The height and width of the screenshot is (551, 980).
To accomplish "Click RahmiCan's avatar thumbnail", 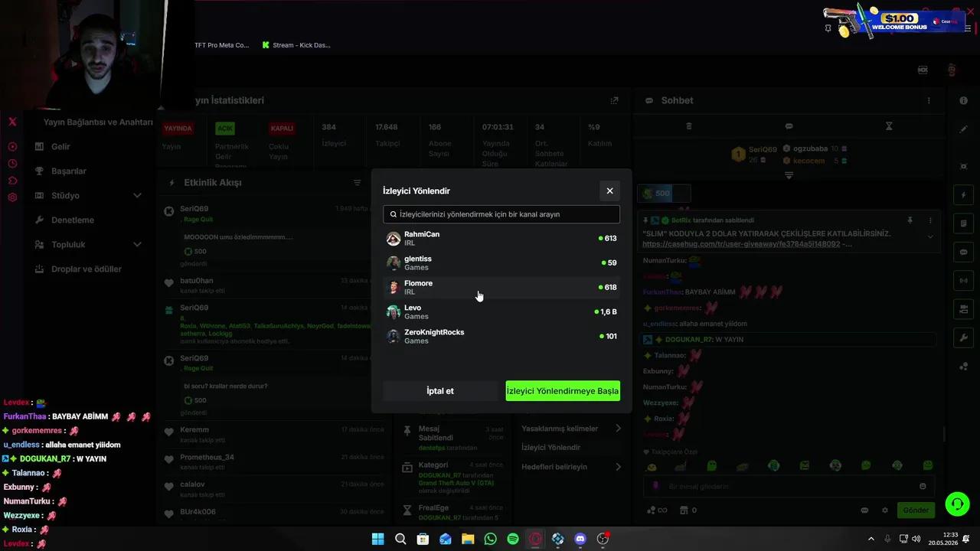I will [x=394, y=239].
